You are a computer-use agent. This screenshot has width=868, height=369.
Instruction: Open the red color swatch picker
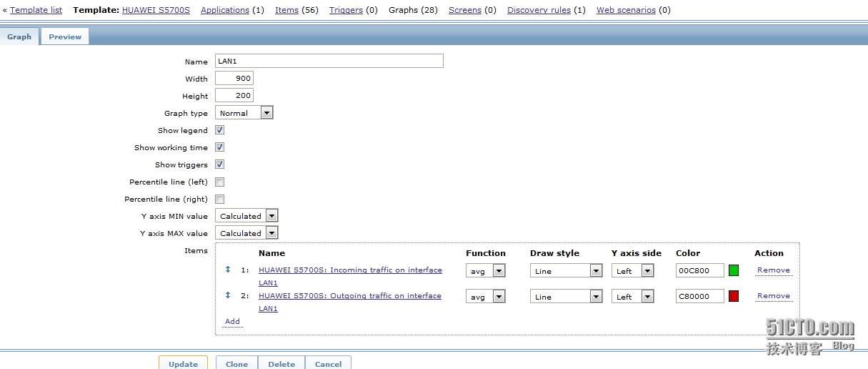(x=734, y=296)
